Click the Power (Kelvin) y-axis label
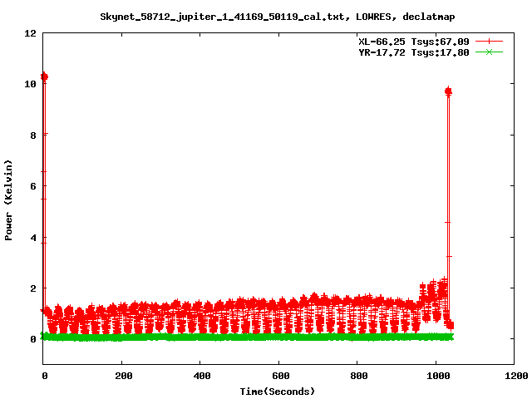The image size is (532, 399). (9, 198)
